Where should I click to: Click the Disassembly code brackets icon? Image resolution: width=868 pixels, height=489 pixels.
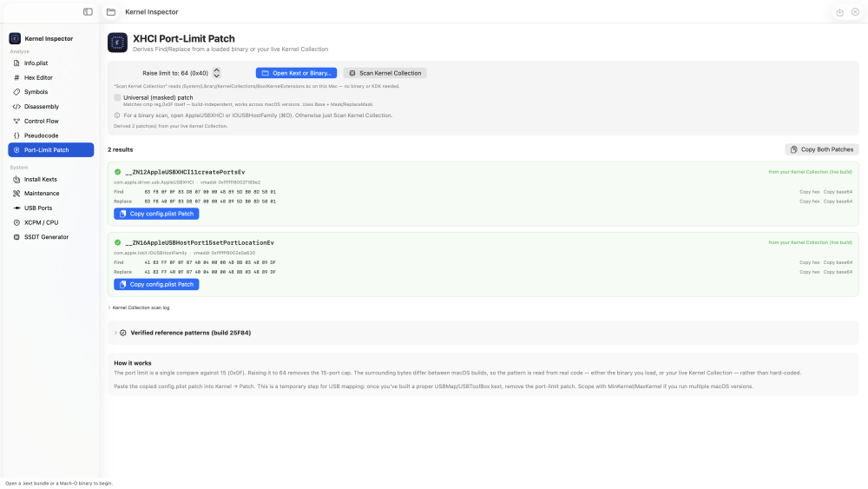(x=16, y=106)
